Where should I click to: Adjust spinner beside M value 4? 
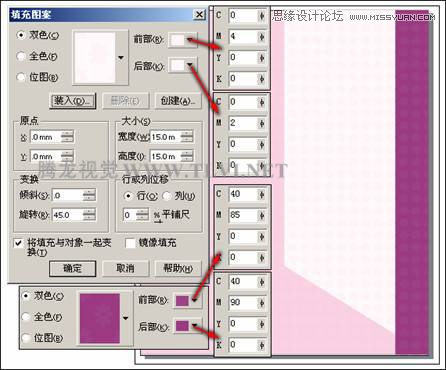pos(262,36)
